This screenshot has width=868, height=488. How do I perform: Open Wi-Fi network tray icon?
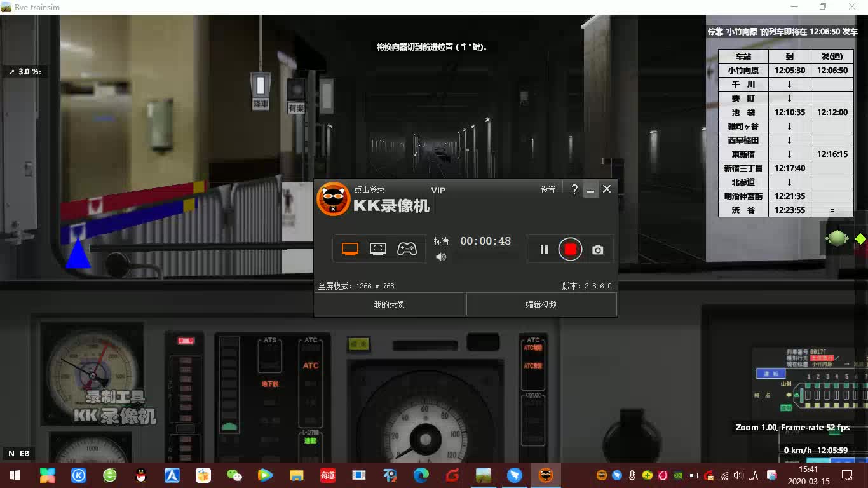724,475
